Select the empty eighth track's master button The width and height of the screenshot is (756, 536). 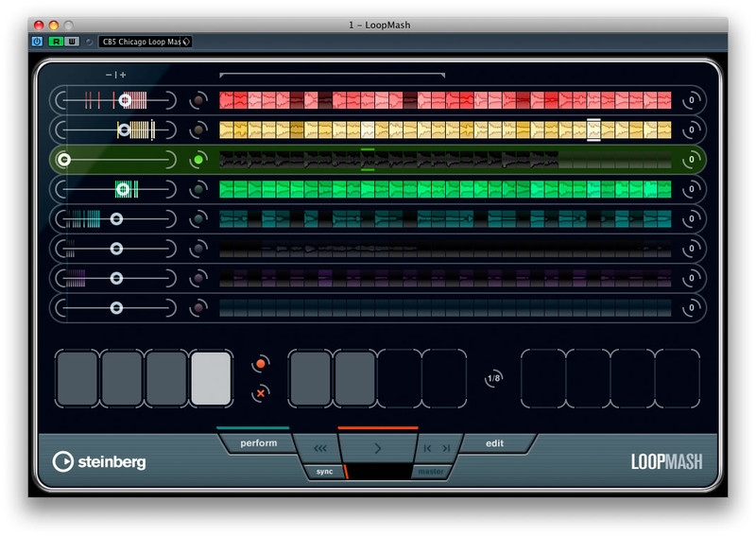click(x=198, y=308)
